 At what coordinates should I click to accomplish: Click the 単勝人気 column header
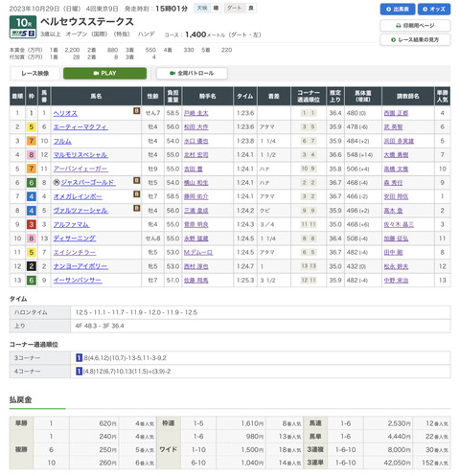tap(442, 96)
